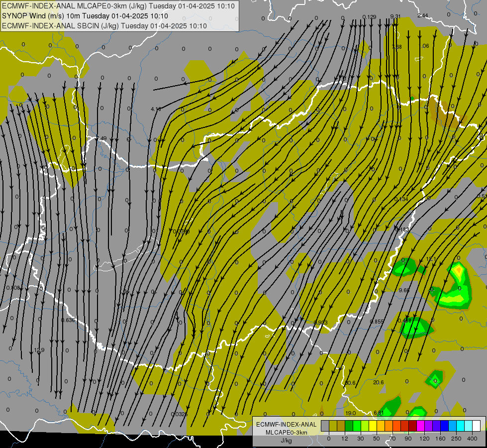Click the map value 0.183
This screenshot has width=487, height=448.
pyautogui.click(x=402, y=229)
